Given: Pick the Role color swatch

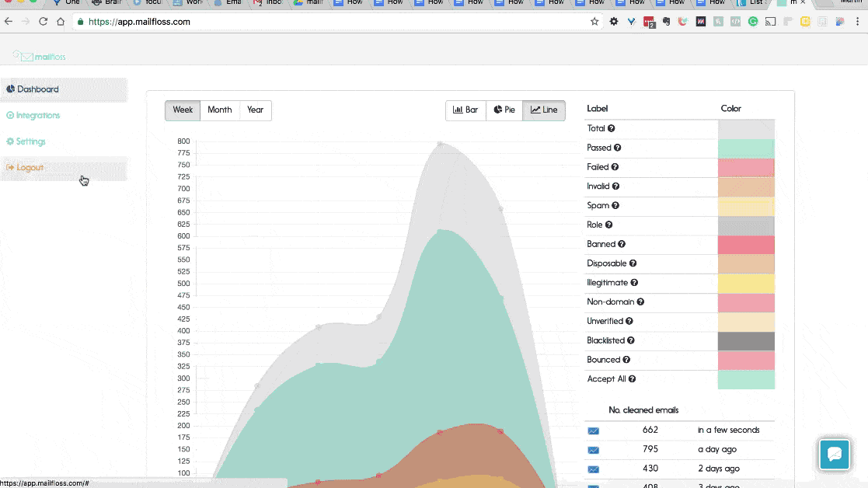Looking at the screenshot, I should 746,225.
